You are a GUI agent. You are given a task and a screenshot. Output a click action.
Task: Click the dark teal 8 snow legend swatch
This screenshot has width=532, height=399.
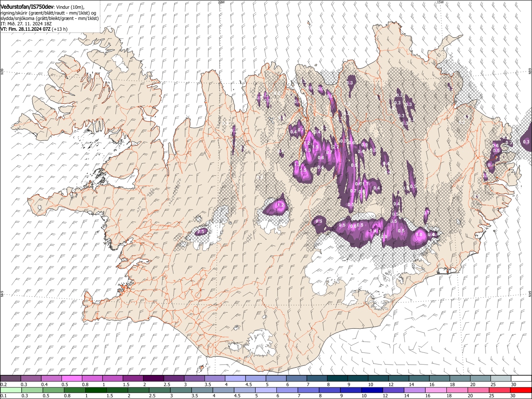coord(337,378)
